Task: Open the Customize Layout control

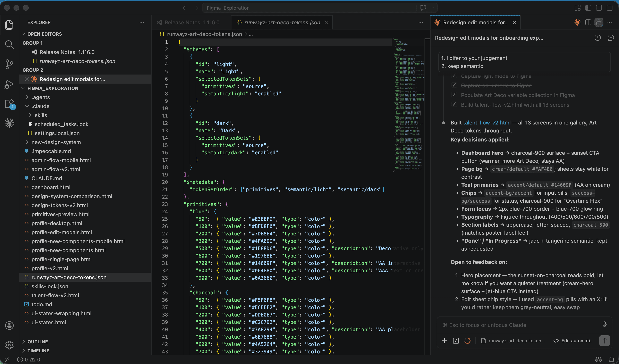Action: click(577, 8)
